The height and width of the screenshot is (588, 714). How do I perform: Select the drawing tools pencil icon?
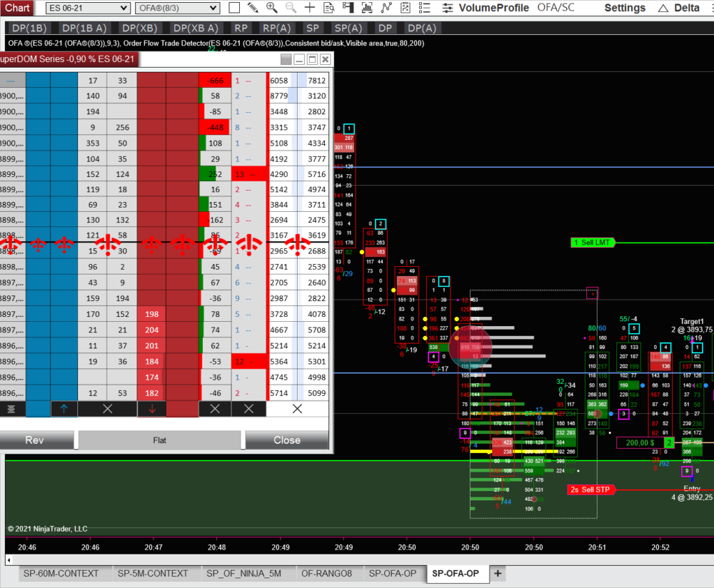(252, 8)
